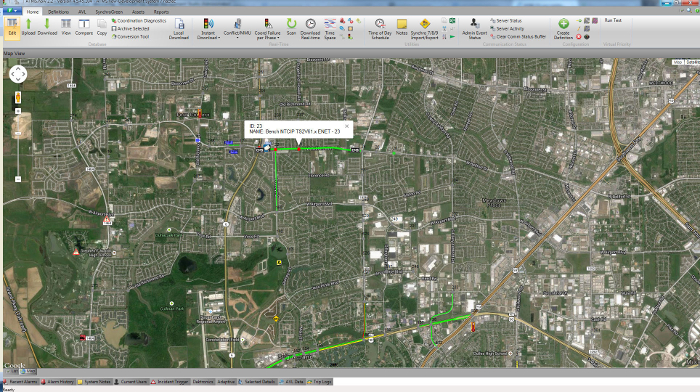The width and height of the screenshot is (700, 392).
Task: Switch to the Definitions ribbon tab
Action: (58, 12)
